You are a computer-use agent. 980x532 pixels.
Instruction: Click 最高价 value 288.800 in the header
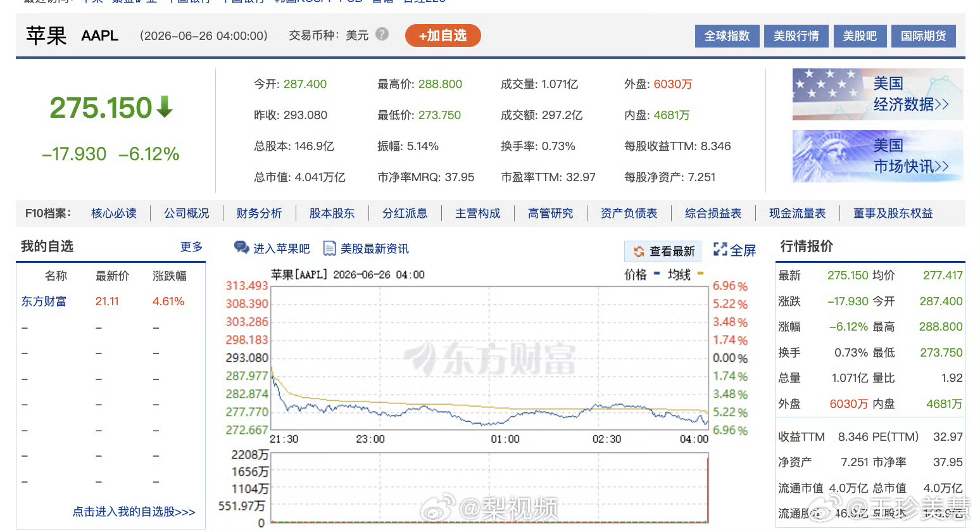pyautogui.click(x=440, y=84)
